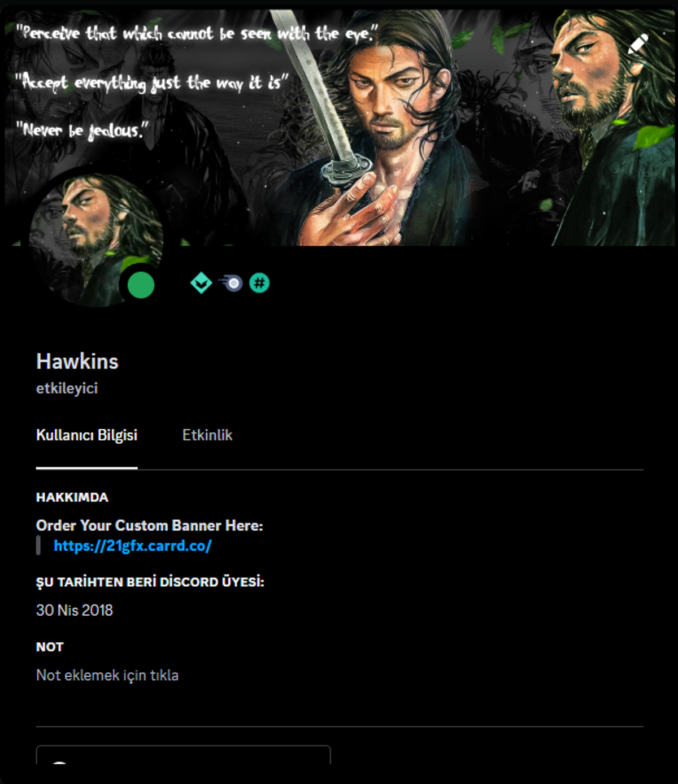Click the partially visible card at bottom
Viewport: 678px width, 784px height.
[183, 755]
